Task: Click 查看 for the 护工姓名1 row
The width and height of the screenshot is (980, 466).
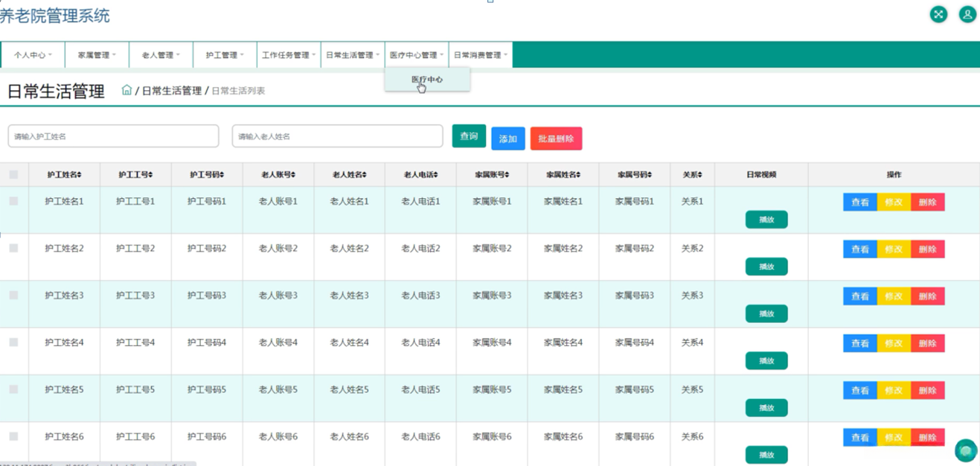Action: point(860,202)
